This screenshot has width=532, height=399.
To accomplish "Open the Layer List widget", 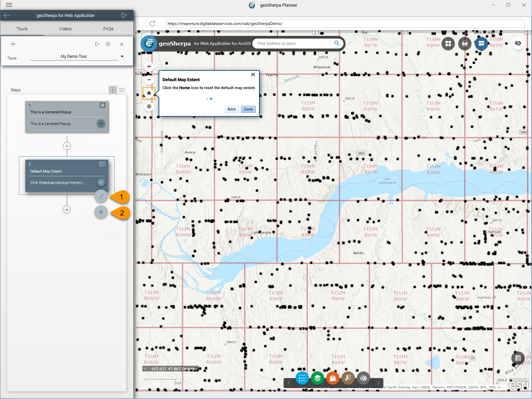I will coord(318,378).
